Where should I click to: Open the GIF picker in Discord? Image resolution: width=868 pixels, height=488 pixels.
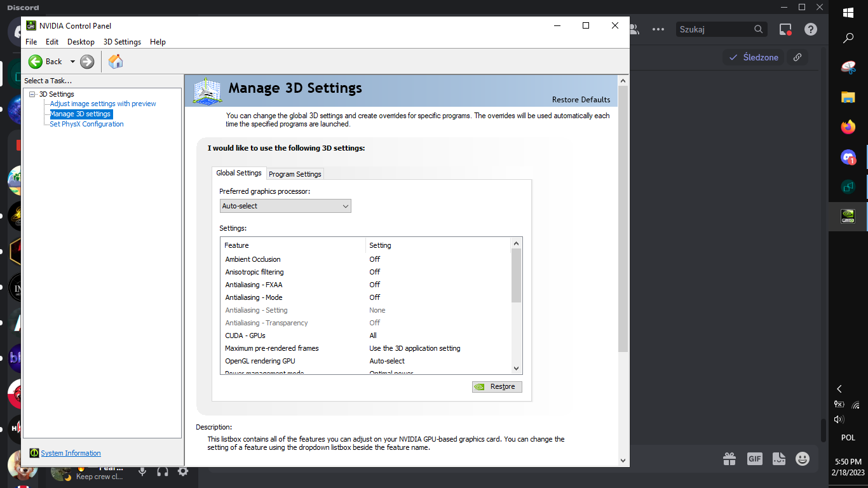pyautogui.click(x=754, y=459)
